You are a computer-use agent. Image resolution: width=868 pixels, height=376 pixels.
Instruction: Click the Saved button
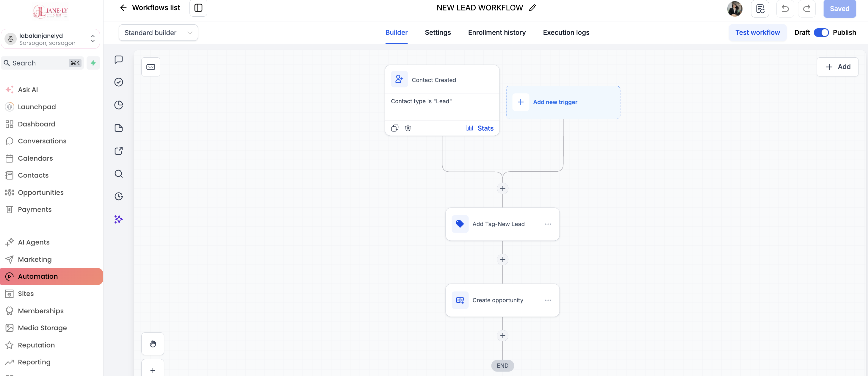pyautogui.click(x=839, y=9)
